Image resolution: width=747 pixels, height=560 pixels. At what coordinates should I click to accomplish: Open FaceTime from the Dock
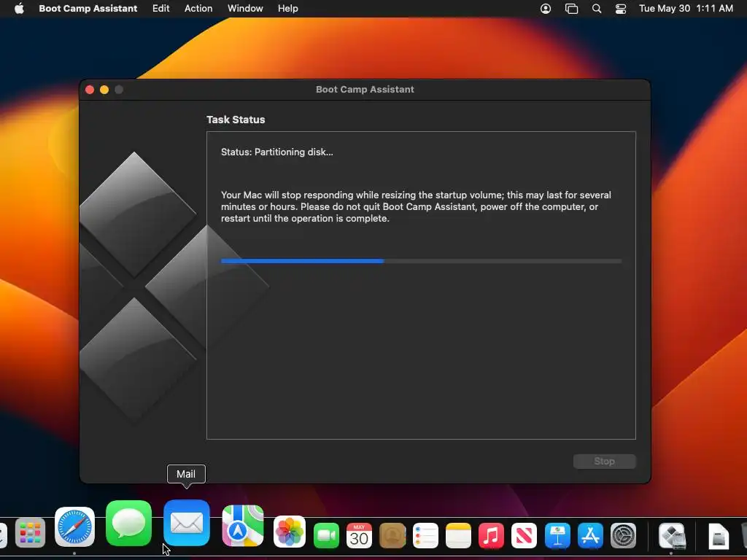pos(326,535)
